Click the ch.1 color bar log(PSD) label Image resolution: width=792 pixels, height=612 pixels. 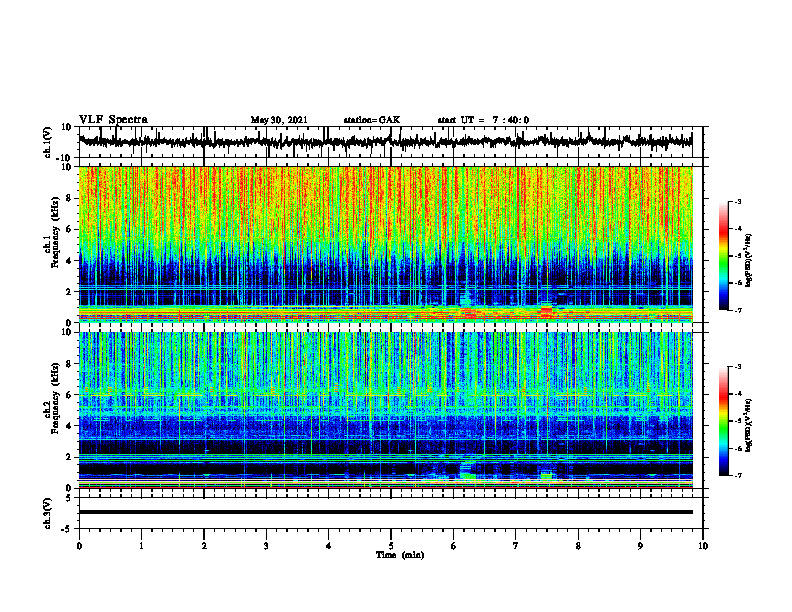(x=748, y=260)
